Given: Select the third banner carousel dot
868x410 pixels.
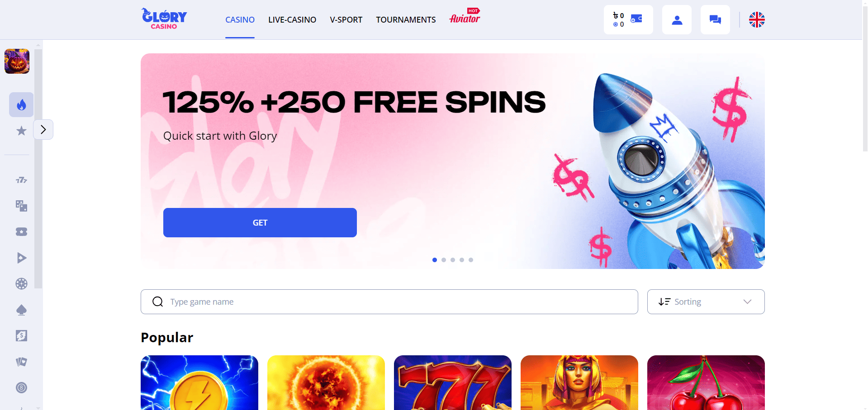Looking at the screenshot, I should [x=453, y=260].
